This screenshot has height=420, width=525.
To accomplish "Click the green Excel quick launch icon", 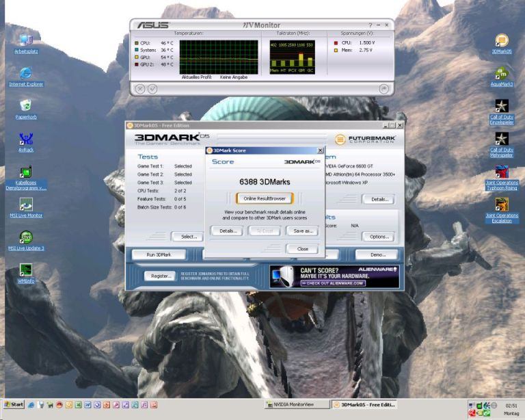I will click(x=79, y=405).
